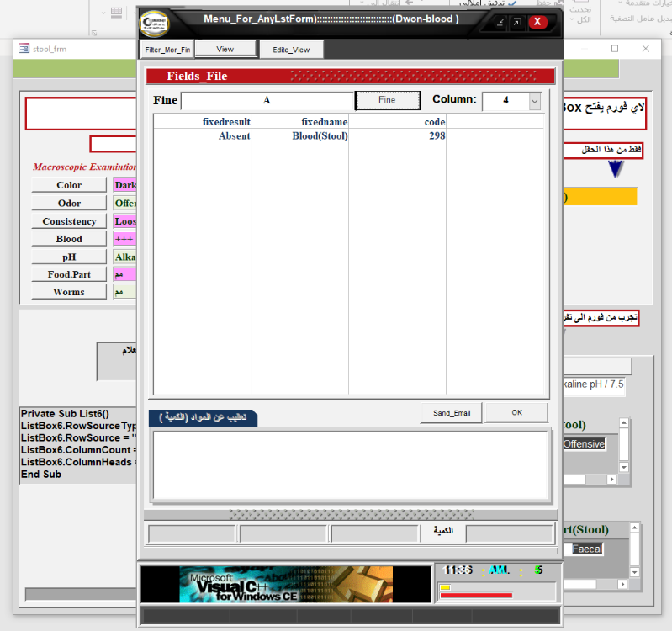
Task: Open the Column number dropdown
Action: tap(535, 101)
